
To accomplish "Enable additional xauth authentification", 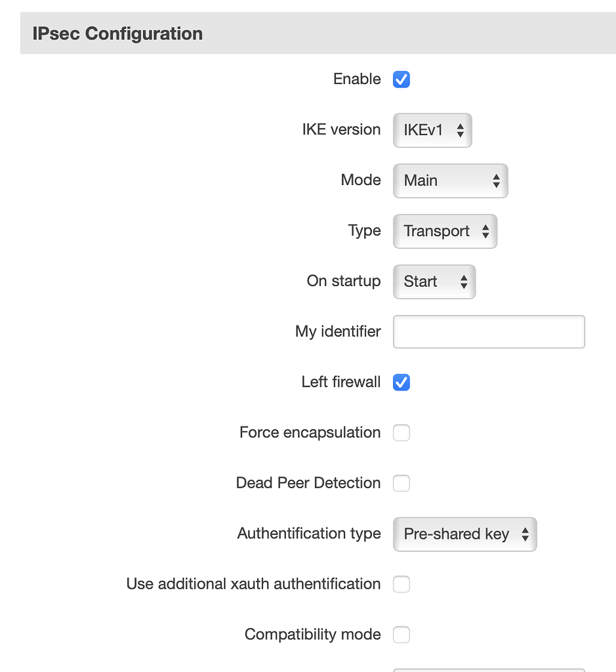I will (x=401, y=584).
